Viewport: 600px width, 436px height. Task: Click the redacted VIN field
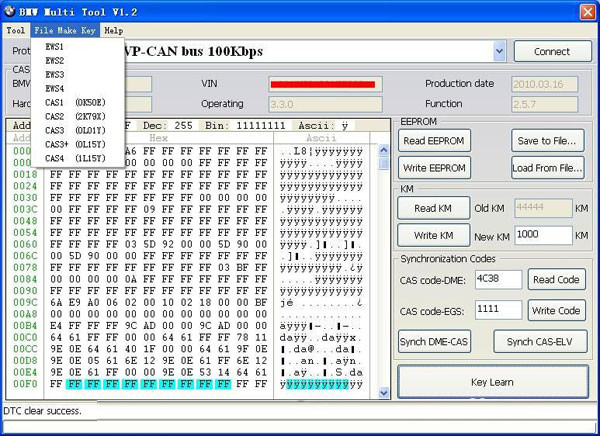325,84
